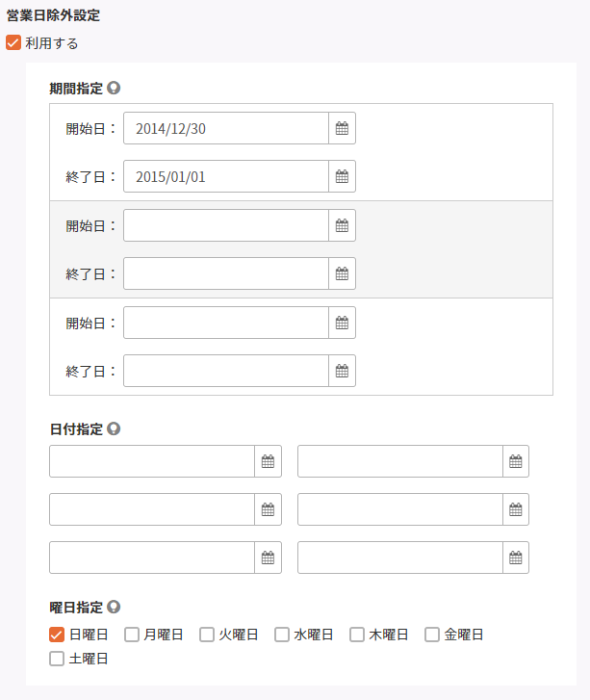Tick the 金曜日 checkbox
This screenshot has width=590, height=700.
(x=432, y=635)
